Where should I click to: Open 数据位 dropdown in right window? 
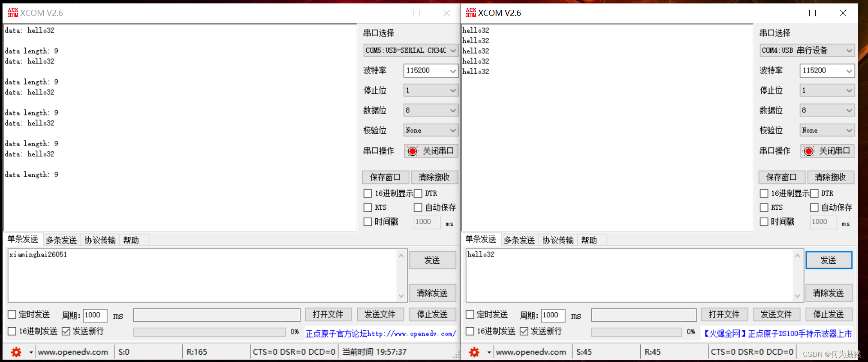[827, 110]
